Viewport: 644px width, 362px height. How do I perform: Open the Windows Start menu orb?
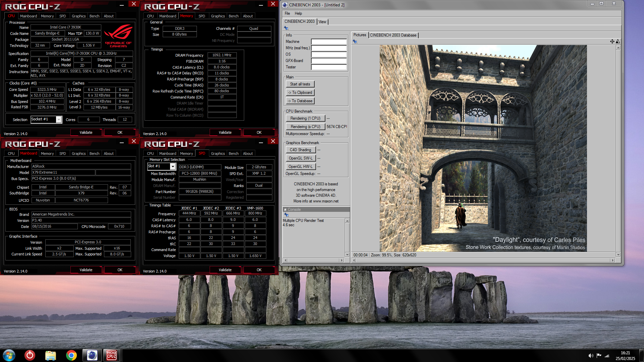(x=9, y=355)
